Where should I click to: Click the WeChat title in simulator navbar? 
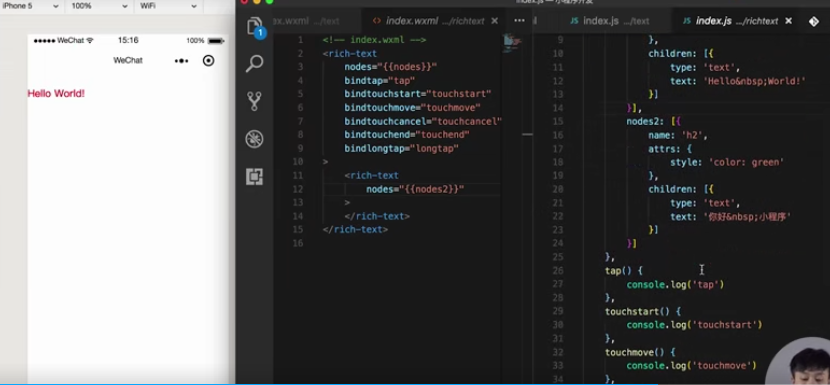(128, 60)
